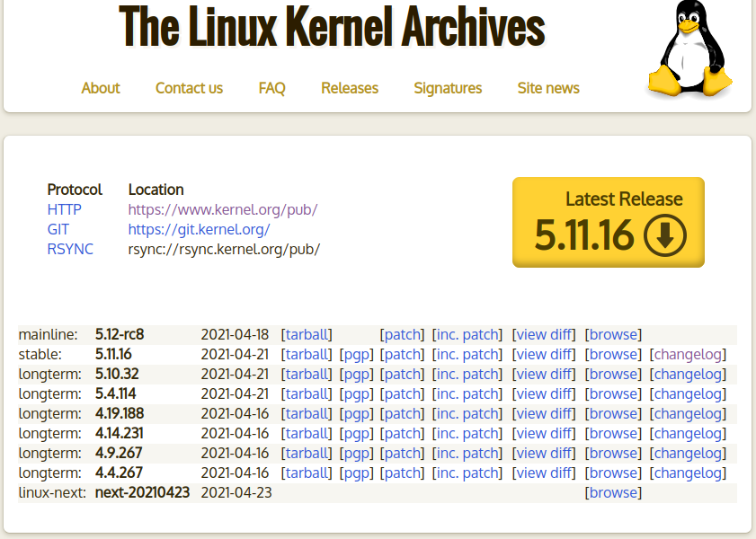The image size is (756, 539).
Task: Download longterm 4.9.267 tarball
Action: (x=307, y=453)
